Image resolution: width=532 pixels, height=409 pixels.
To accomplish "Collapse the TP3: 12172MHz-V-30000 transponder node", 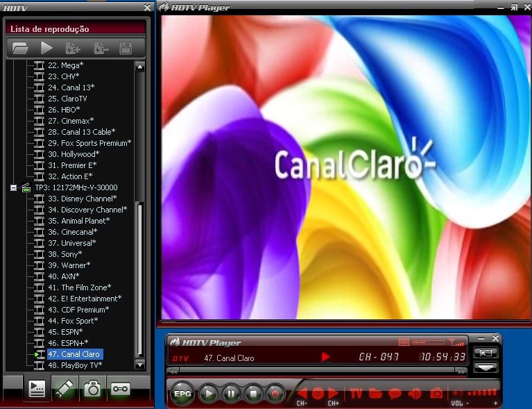I will click(x=13, y=187).
